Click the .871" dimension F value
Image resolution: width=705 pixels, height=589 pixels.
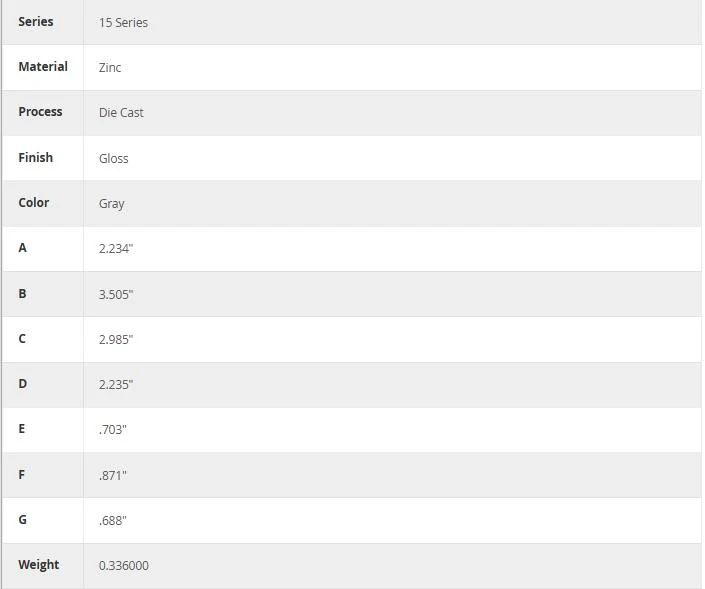tap(112, 475)
